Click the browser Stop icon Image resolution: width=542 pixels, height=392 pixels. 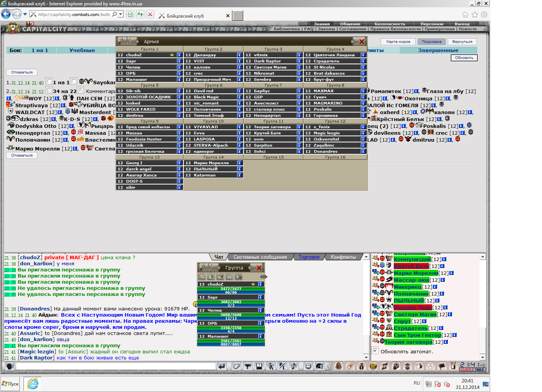click(x=150, y=14)
